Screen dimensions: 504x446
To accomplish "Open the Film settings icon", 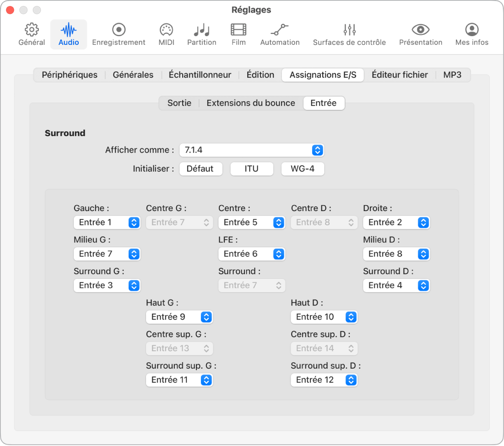I will click(x=238, y=30).
